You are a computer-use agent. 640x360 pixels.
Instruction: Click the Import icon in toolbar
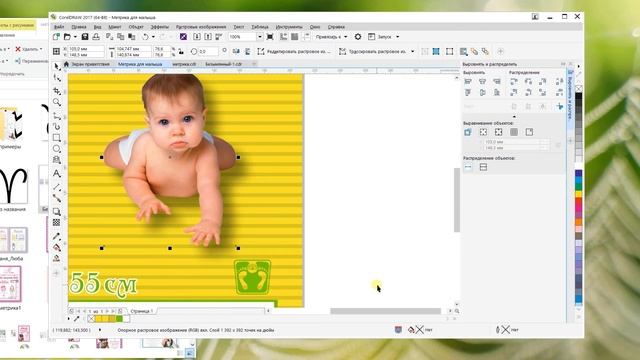click(197, 37)
